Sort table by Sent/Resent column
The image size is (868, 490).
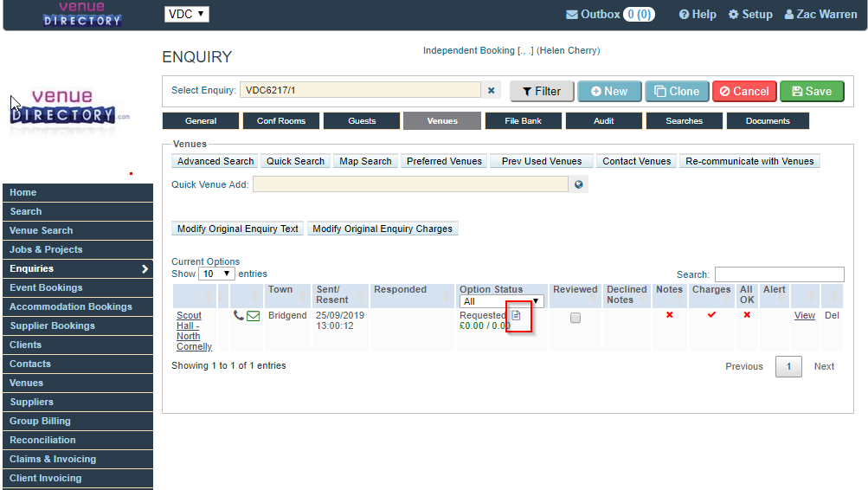click(340, 295)
